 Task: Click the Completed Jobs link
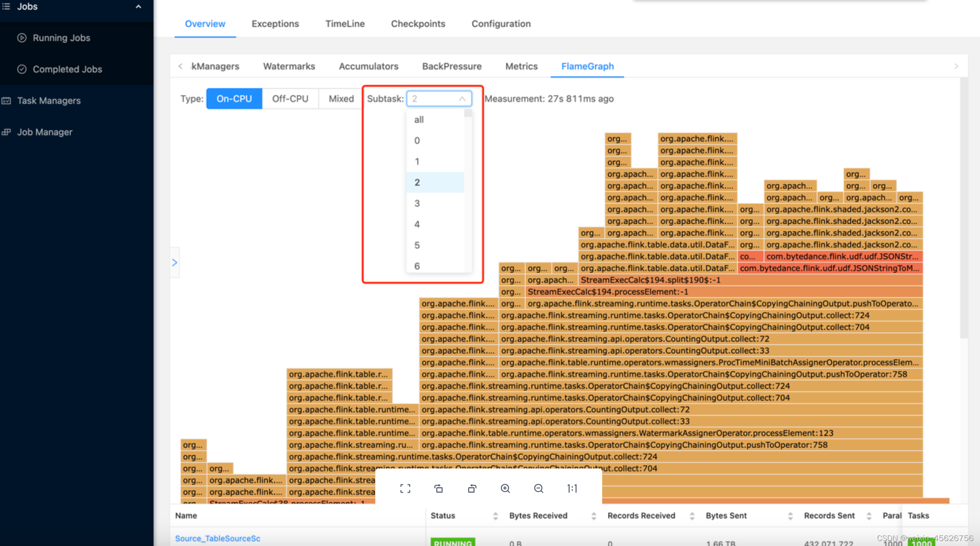pos(68,69)
